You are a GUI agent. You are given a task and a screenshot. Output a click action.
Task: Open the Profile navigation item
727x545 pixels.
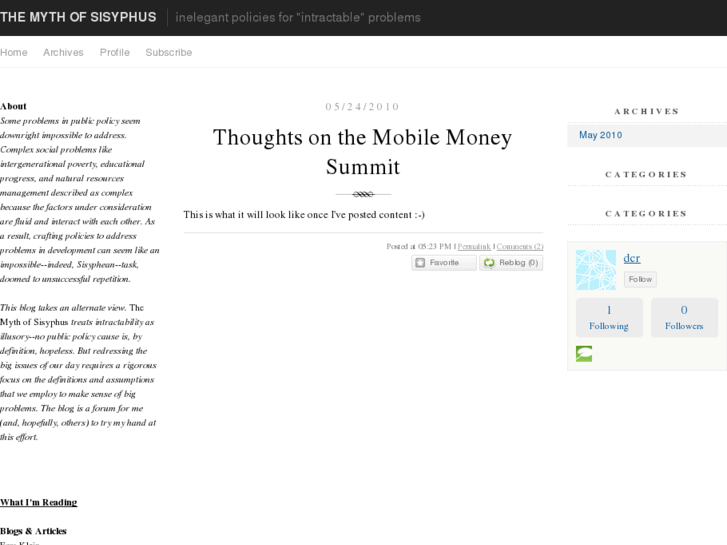point(115,52)
